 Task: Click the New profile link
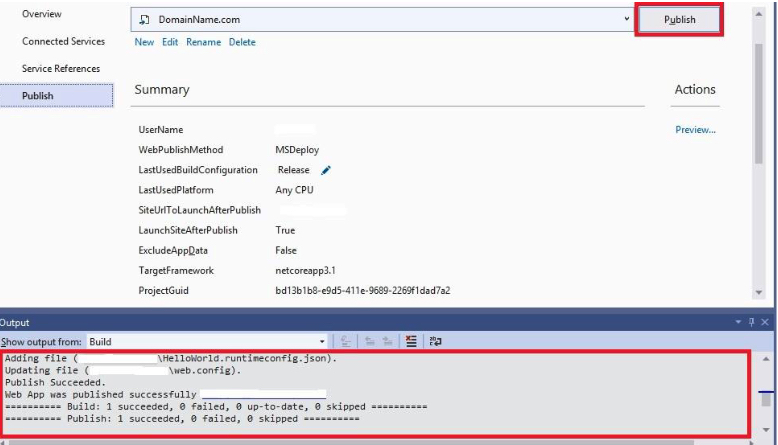[144, 42]
